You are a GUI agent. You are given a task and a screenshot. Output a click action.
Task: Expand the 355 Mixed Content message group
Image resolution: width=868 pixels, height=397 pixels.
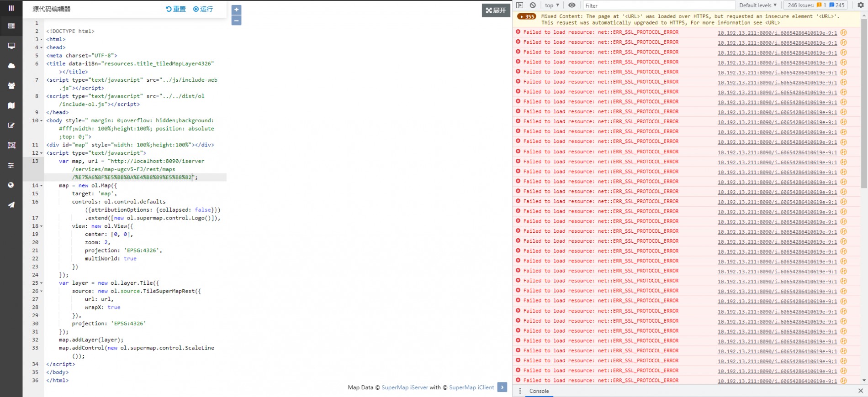526,16
